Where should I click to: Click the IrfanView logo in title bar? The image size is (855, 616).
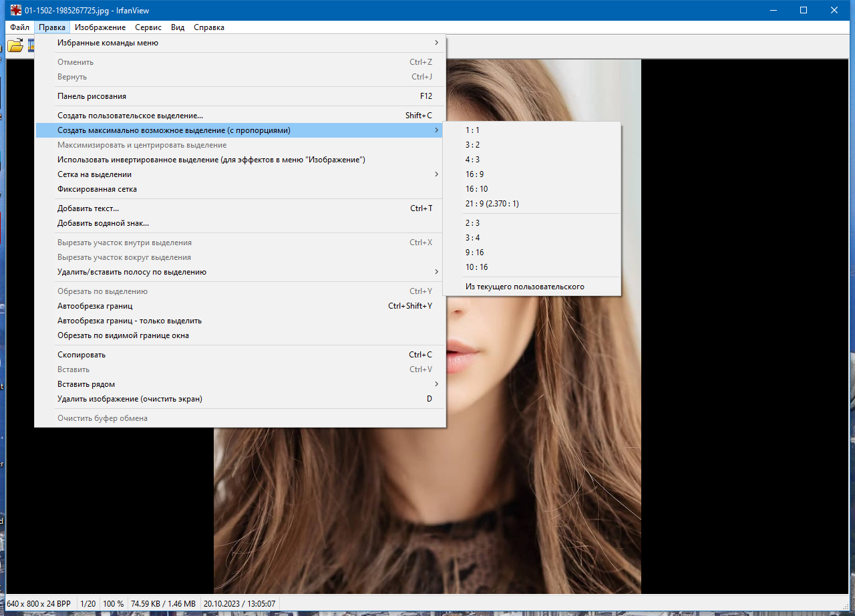point(15,10)
